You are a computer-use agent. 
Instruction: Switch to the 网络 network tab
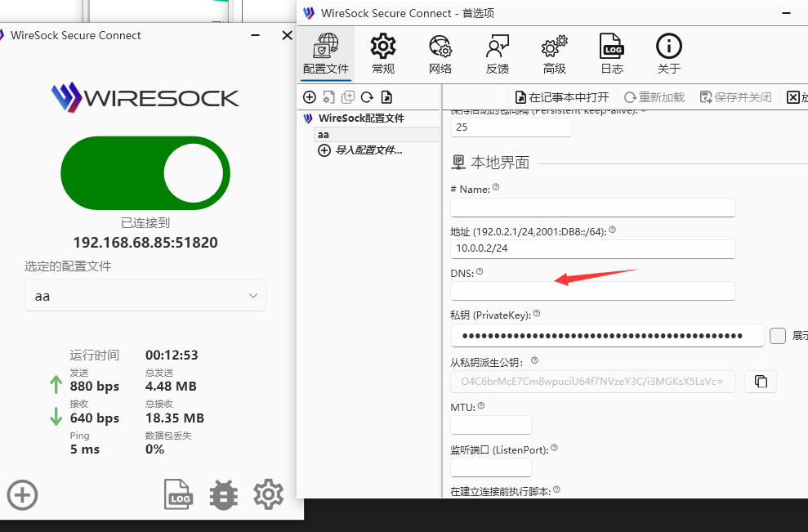pyautogui.click(x=440, y=54)
